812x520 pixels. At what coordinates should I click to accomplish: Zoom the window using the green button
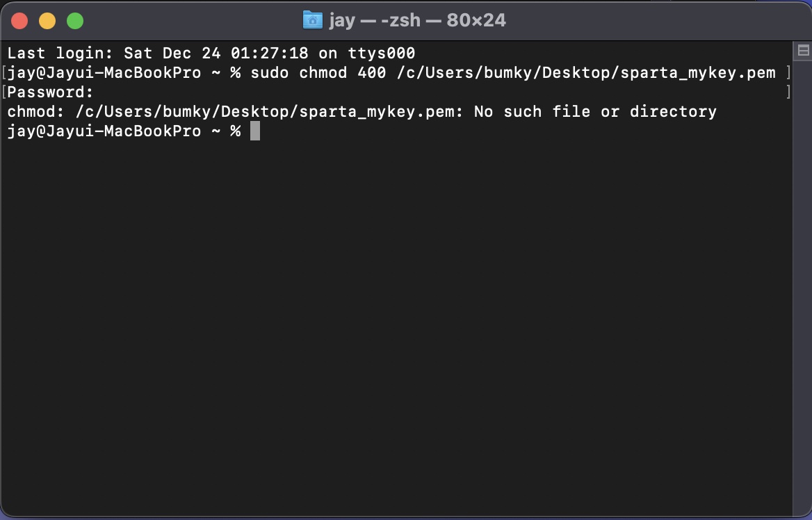pos(75,22)
